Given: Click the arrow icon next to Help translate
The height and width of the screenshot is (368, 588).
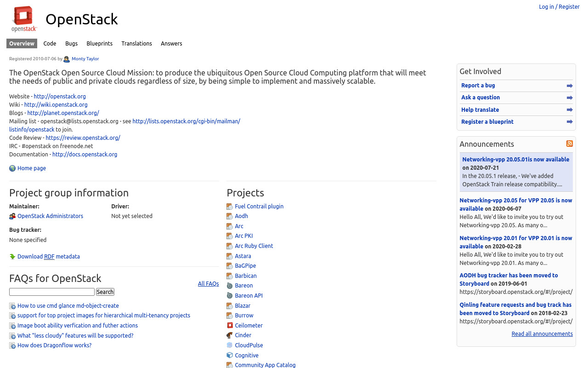Looking at the screenshot, I should [570, 110].
